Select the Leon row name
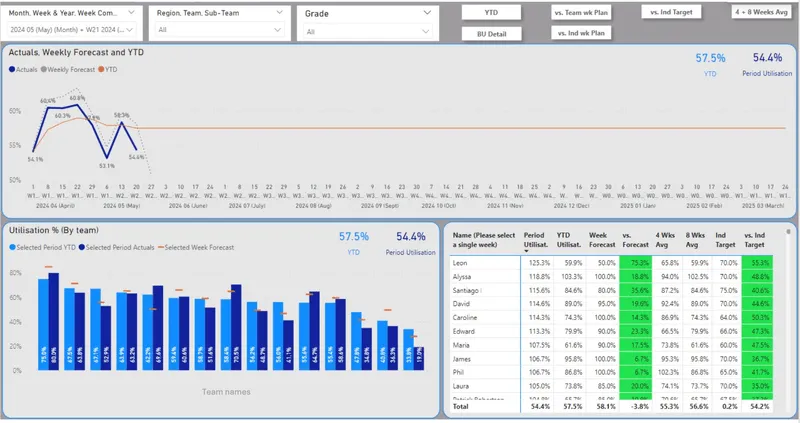 click(x=460, y=263)
